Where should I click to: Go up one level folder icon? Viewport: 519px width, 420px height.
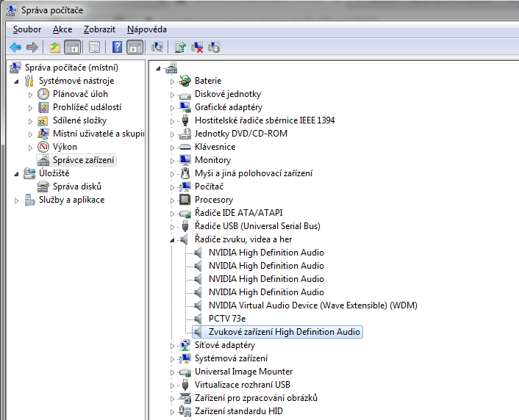(55, 47)
